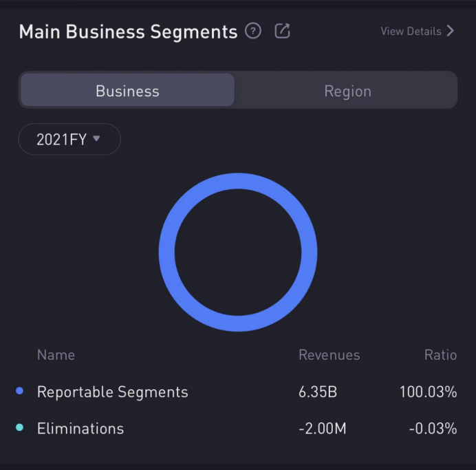Click the help question mark icon
The image size is (476, 470).
(253, 31)
